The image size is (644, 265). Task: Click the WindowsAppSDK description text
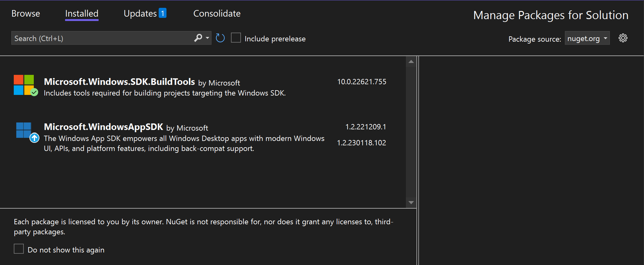point(184,143)
